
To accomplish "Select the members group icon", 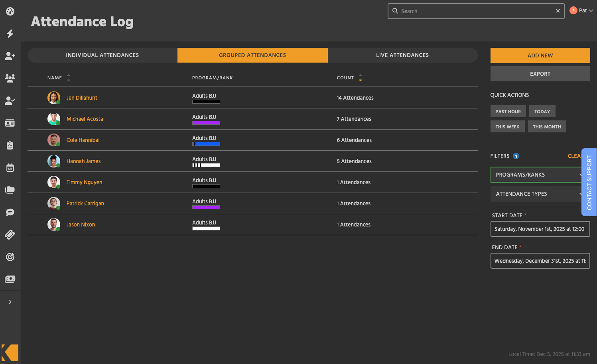I will coord(10,78).
